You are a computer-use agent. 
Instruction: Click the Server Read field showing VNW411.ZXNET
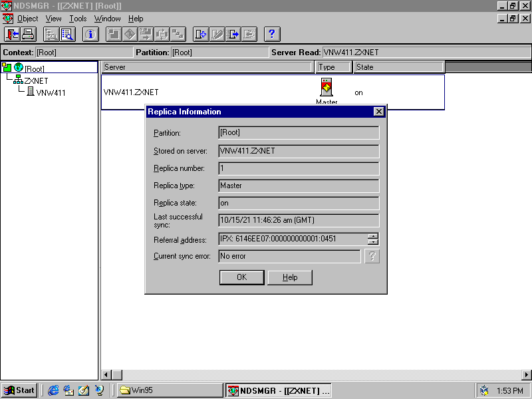(x=426, y=53)
